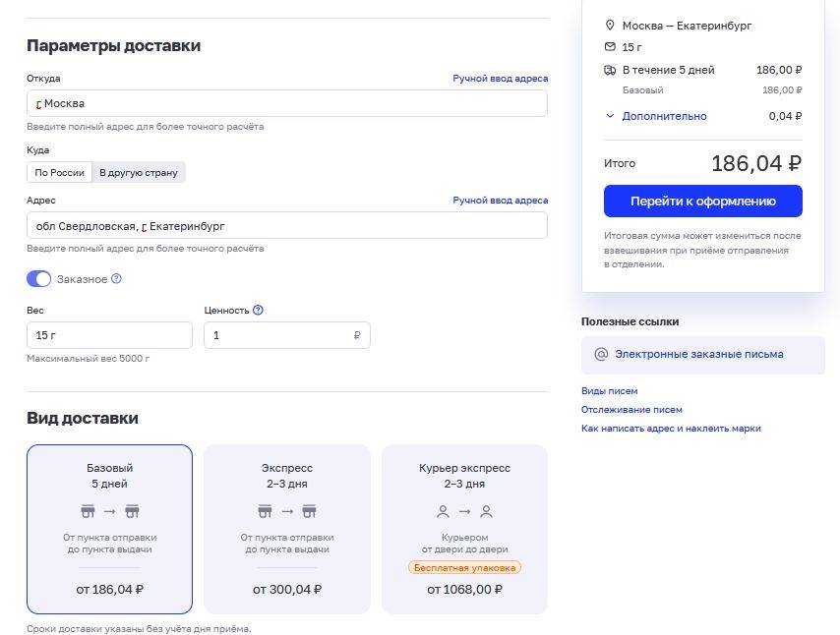Image resolution: width=840 pixels, height=635 pixels.
Task: Switch to the По России tab
Action: coord(60,172)
